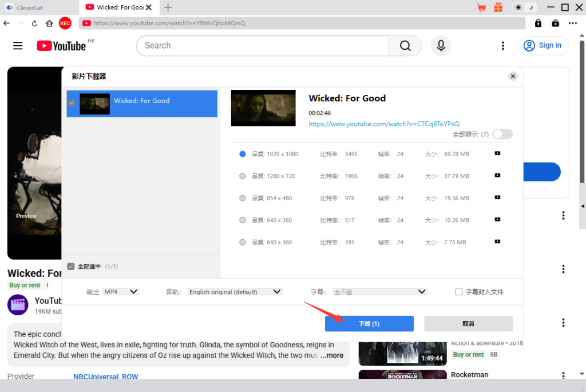
Task: Enable embed subtitles into file checkbox
Action: click(459, 291)
